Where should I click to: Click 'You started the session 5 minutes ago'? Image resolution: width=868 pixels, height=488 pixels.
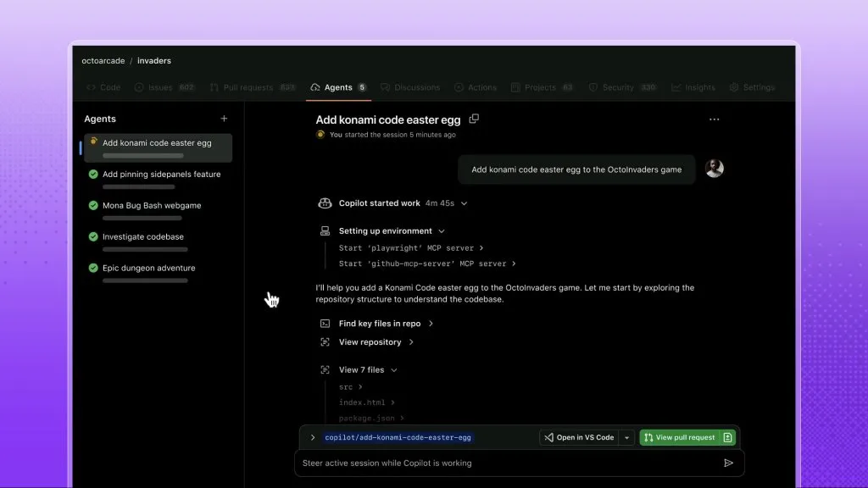[x=392, y=135]
